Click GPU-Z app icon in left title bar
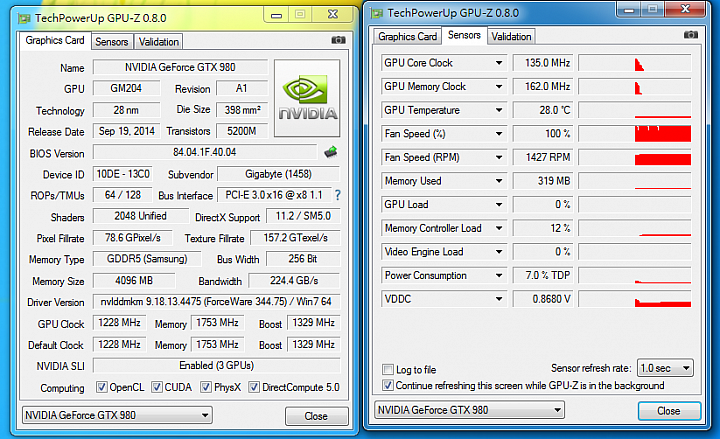Screen dimensions: 720x439 pos(24,18)
